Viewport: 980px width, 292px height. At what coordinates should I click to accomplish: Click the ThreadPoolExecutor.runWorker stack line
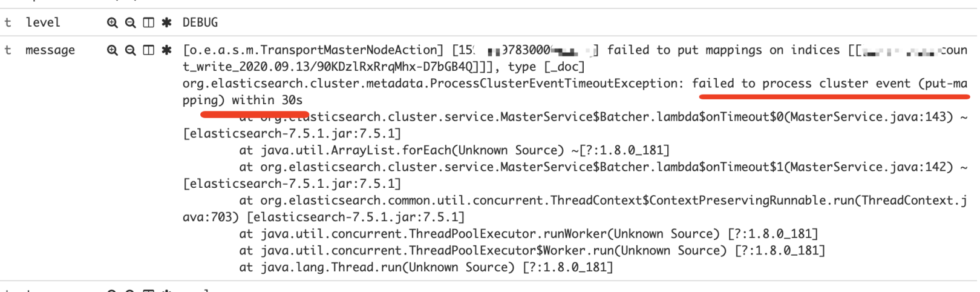click(529, 234)
